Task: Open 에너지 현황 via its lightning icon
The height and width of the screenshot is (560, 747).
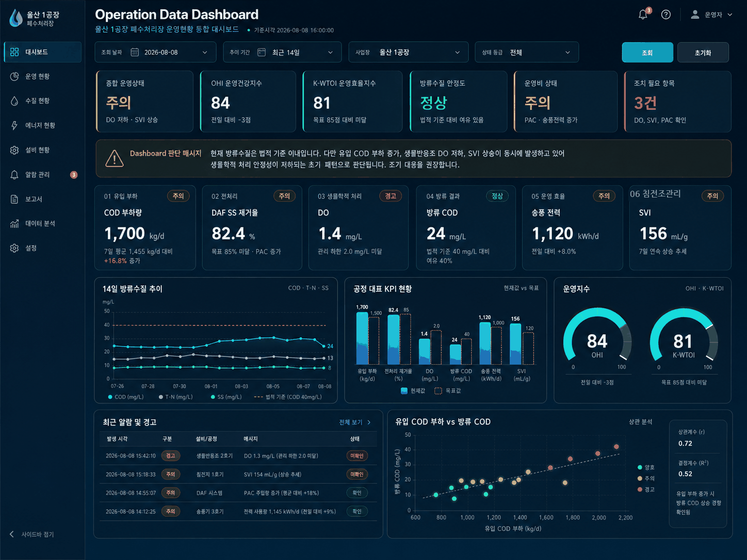Action: coord(14,125)
